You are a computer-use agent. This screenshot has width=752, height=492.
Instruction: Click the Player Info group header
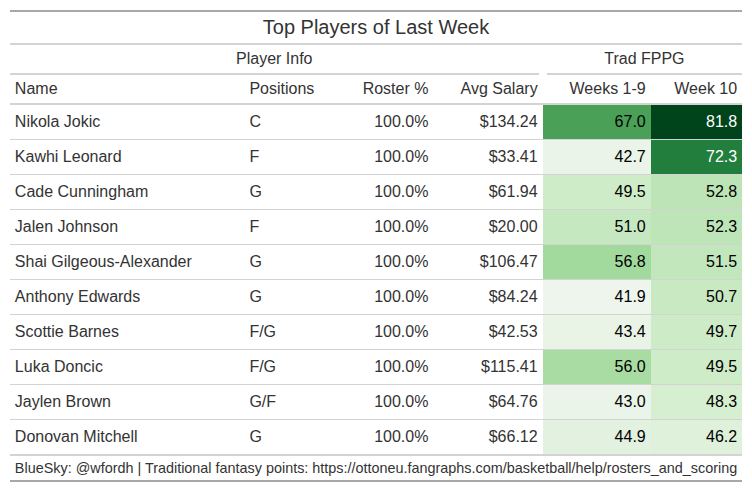coord(274,59)
